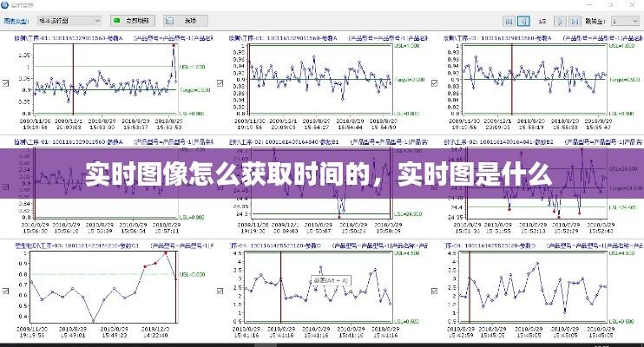Screen dimensions: 644x347
Task: Toggle checkbox beside the bottom-left chart
Action: [6, 291]
